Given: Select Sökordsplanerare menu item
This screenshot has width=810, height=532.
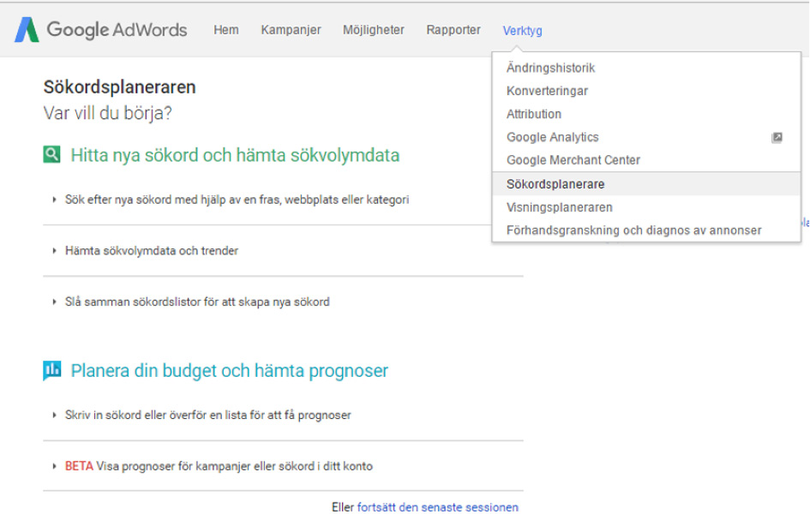Looking at the screenshot, I should click(646, 184).
